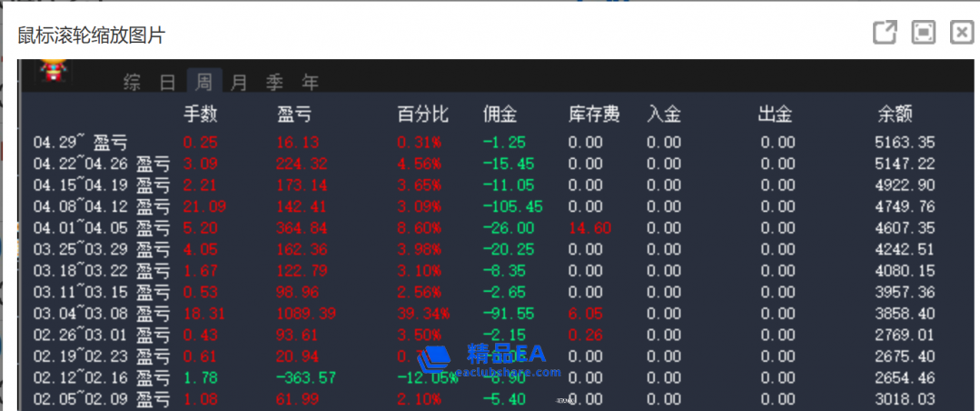The image size is (980, 411).
Task: Switch to the 月 monthly tab
Action: (x=239, y=83)
